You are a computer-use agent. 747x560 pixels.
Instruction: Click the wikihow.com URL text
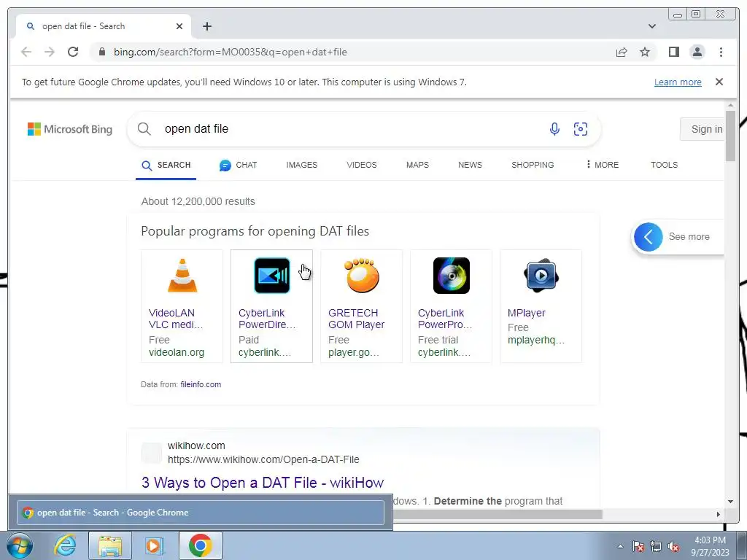[263, 459]
